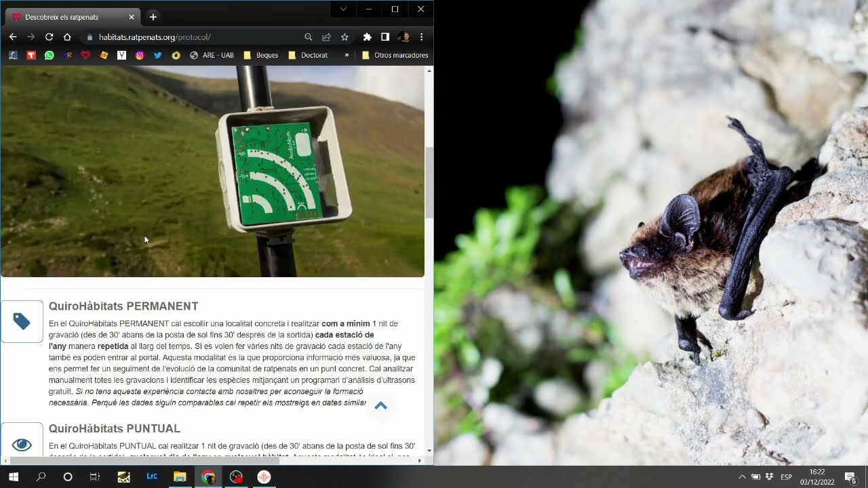Launch Lightroom Classic from taskbar
The width and height of the screenshot is (868, 488).
point(152,477)
